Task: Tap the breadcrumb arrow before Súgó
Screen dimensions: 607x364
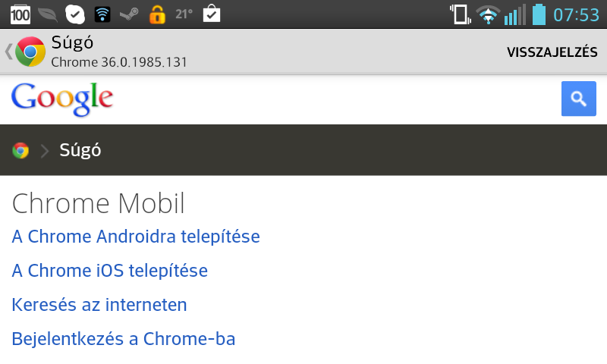Action: pos(44,151)
